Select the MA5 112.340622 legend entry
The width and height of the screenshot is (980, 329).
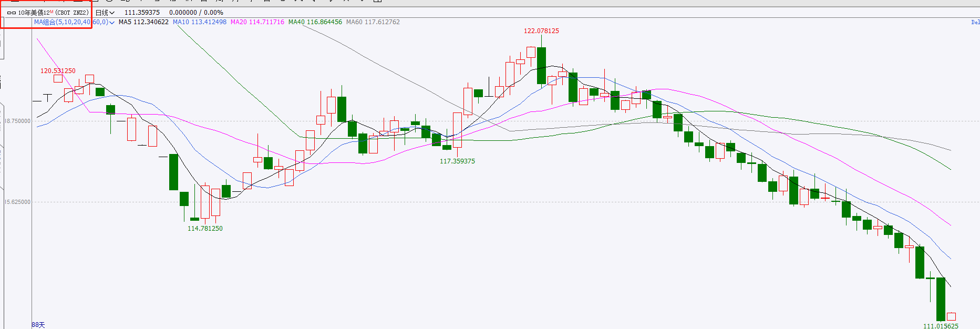(x=143, y=22)
